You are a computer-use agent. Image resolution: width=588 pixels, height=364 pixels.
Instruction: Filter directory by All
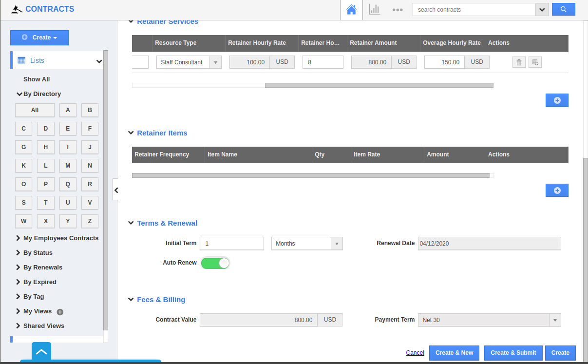pyautogui.click(x=35, y=110)
